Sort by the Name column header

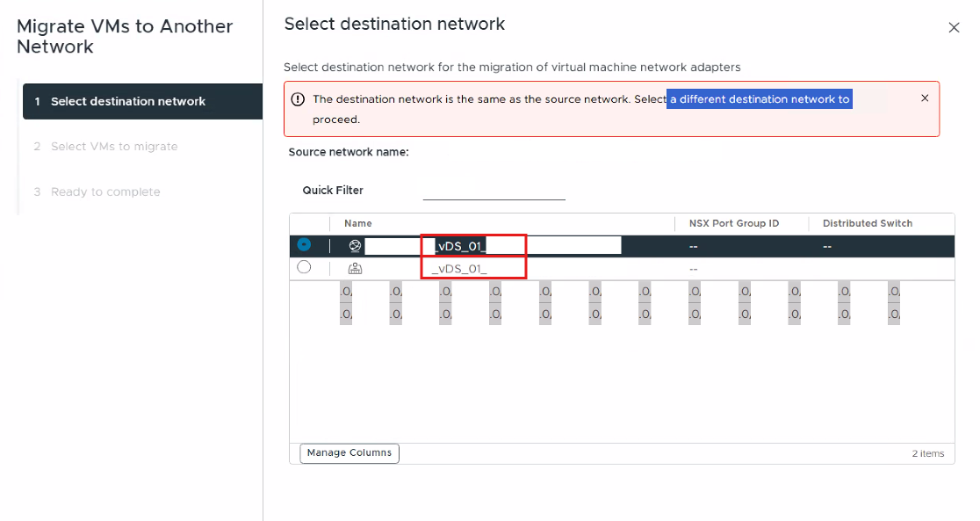(358, 223)
